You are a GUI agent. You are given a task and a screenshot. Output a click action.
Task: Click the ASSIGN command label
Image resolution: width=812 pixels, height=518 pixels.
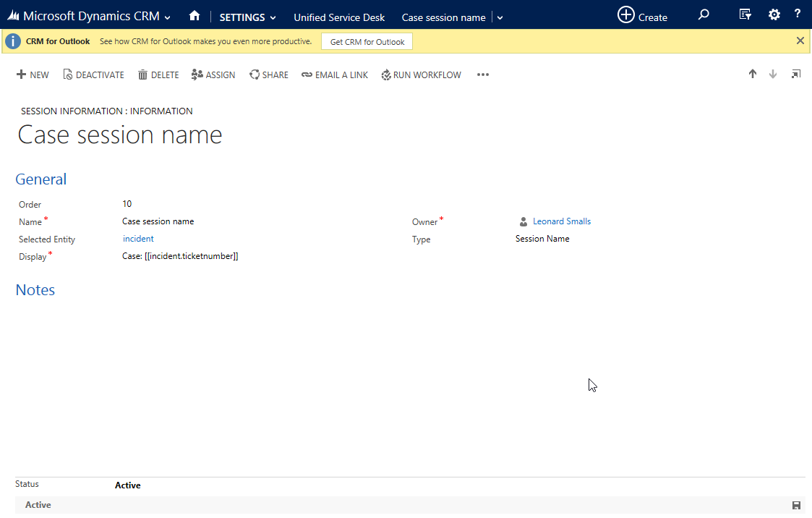220,75
